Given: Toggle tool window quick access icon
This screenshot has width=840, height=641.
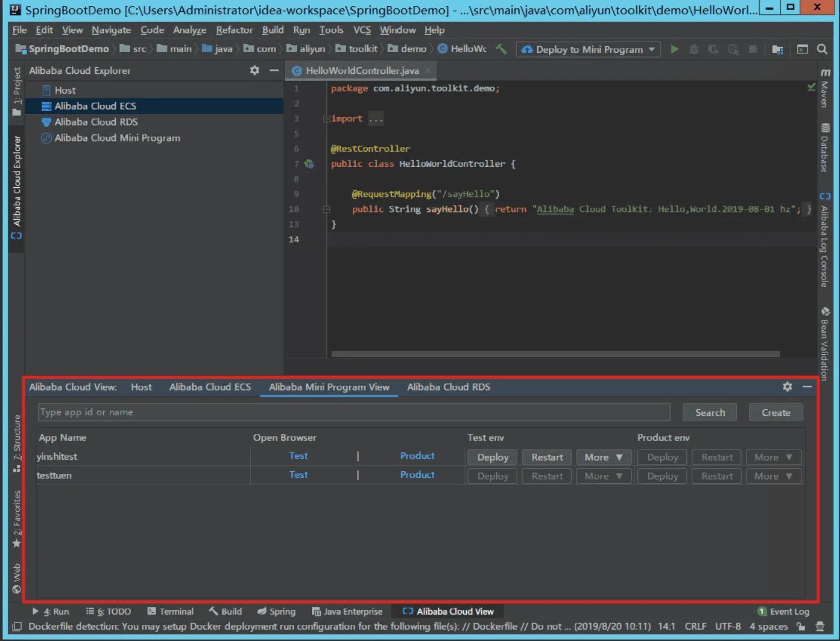Looking at the screenshot, I should [x=17, y=626].
